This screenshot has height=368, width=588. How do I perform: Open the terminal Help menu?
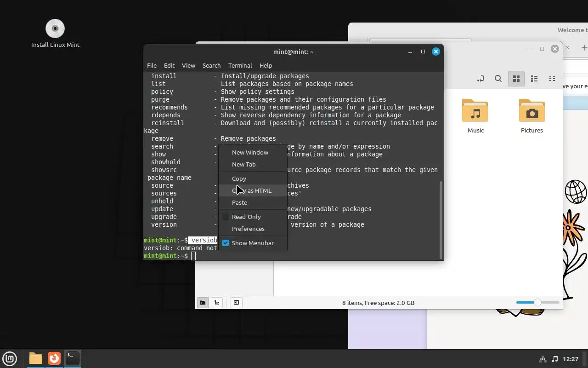tap(266, 65)
